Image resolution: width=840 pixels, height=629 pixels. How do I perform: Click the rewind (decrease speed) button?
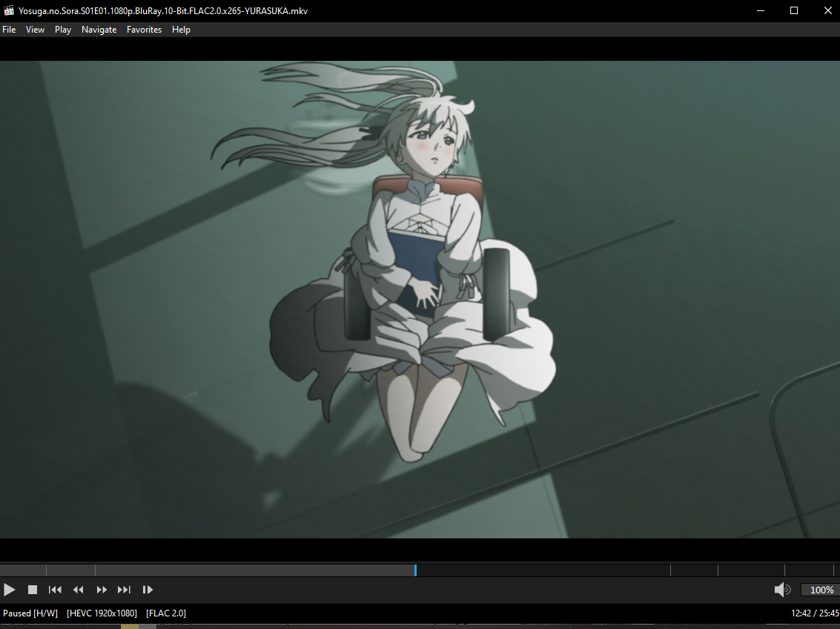click(x=78, y=590)
